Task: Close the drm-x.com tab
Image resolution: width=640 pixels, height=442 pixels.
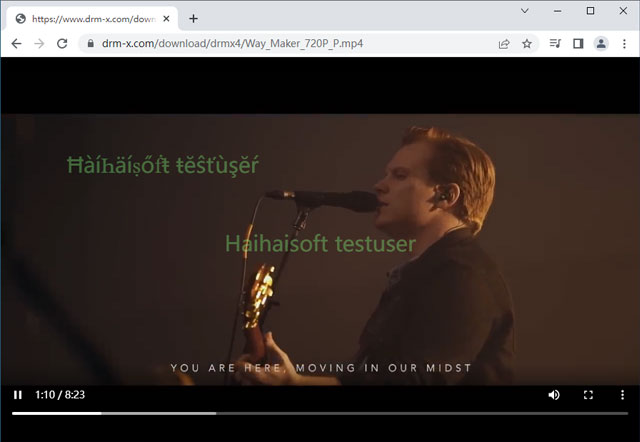Action: click(166, 19)
